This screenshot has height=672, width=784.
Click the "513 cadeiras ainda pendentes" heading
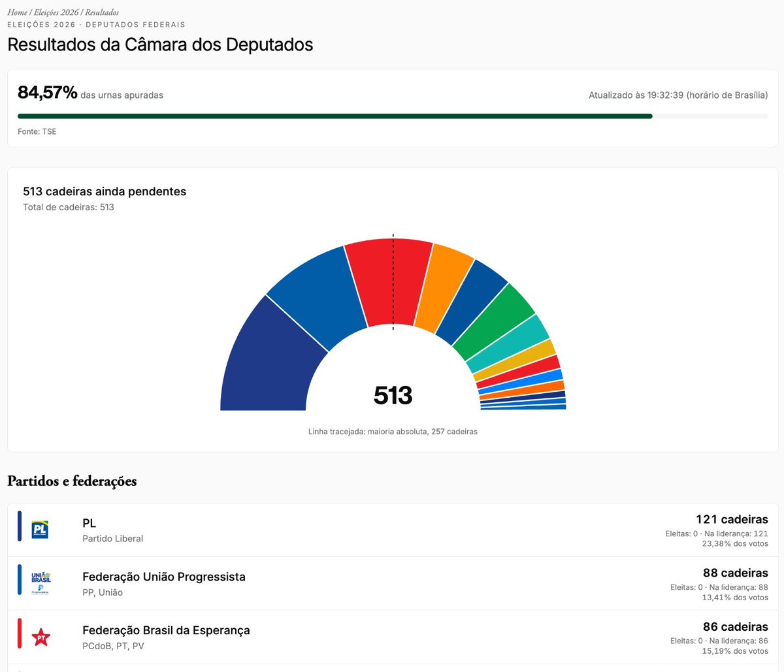(x=105, y=191)
